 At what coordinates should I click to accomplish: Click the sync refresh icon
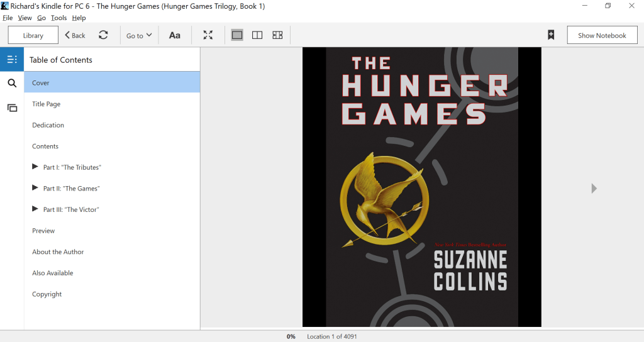pos(103,35)
